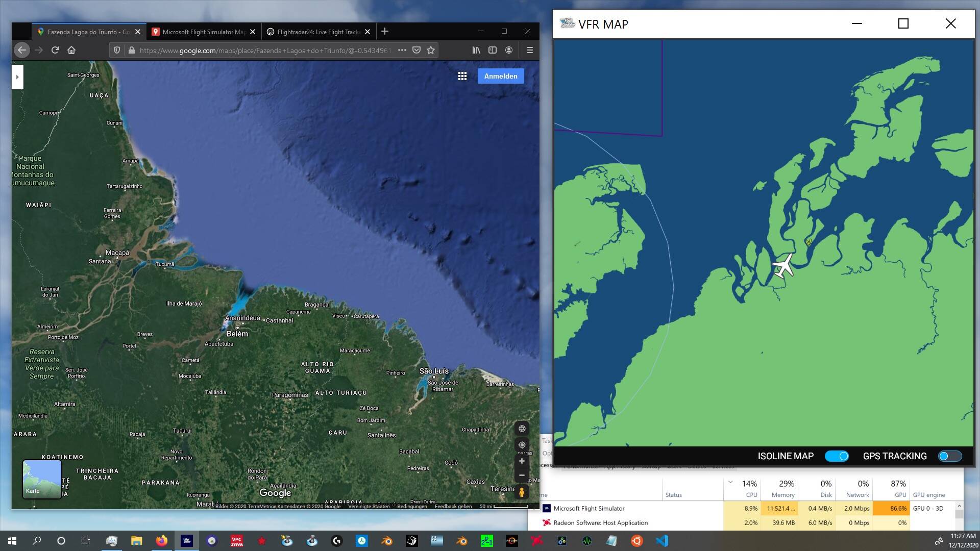Click Task Manager scrollbar up arrow
The width and height of the screenshot is (980, 551).
(959, 506)
